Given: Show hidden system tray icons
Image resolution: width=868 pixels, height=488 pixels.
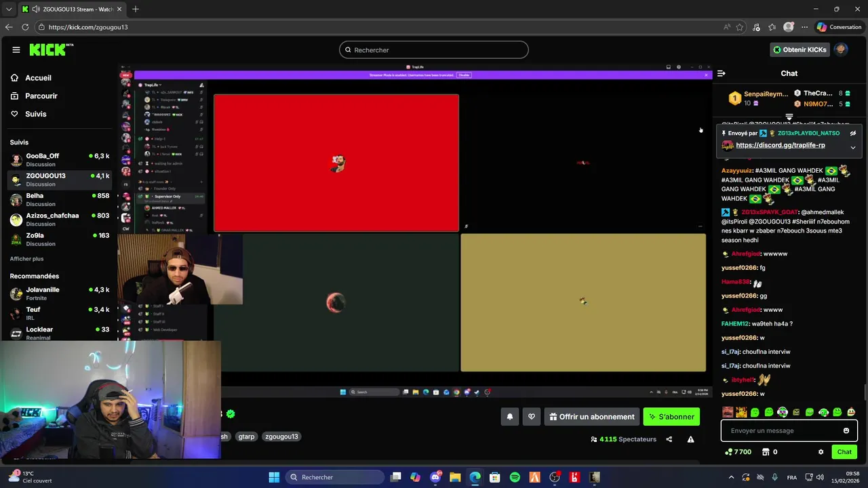Looking at the screenshot, I should [731, 477].
